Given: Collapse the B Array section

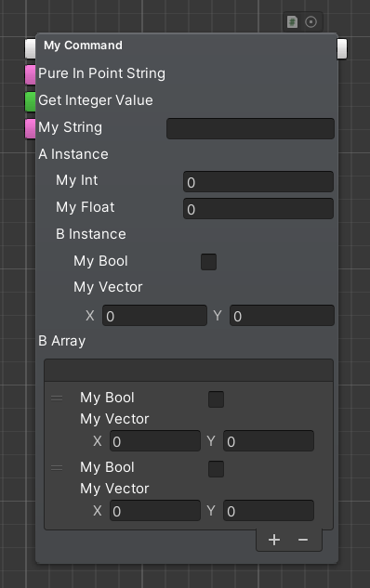Looking at the screenshot, I should click(x=62, y=341).
